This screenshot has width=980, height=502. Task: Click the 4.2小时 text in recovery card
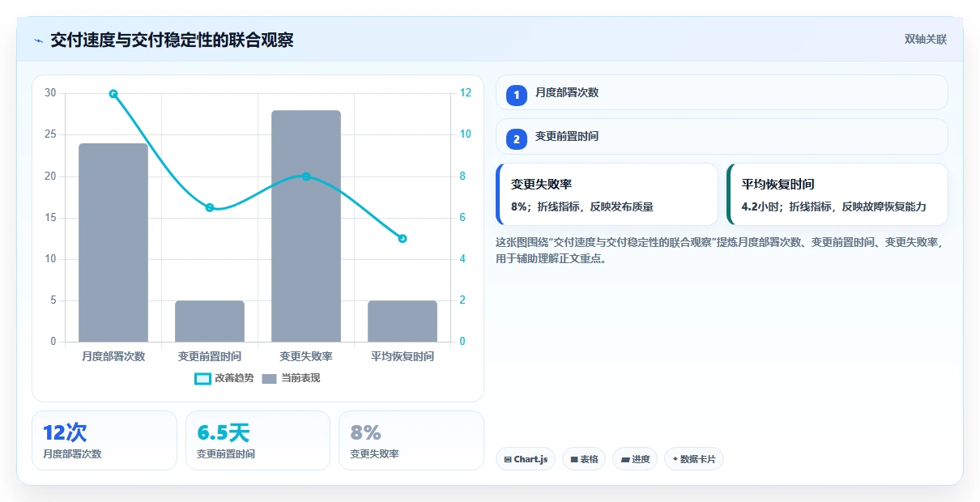[761, 206]
